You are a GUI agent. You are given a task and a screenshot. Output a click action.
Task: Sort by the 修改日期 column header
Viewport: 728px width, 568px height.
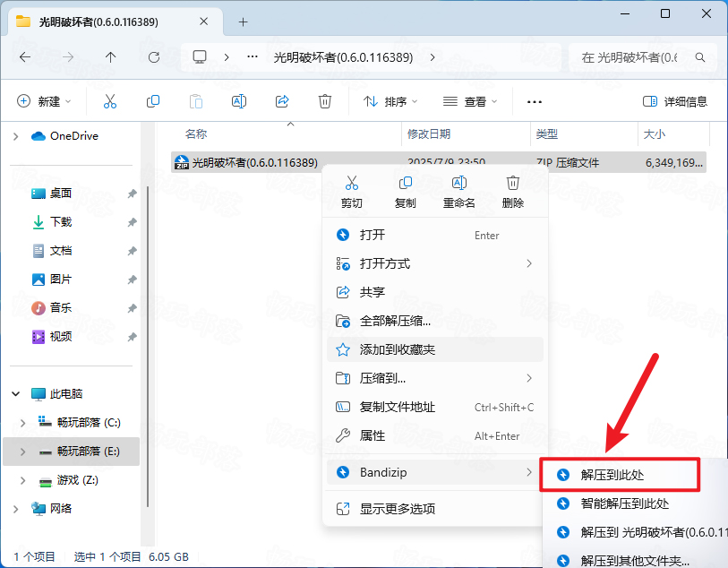tap(429, 134)
